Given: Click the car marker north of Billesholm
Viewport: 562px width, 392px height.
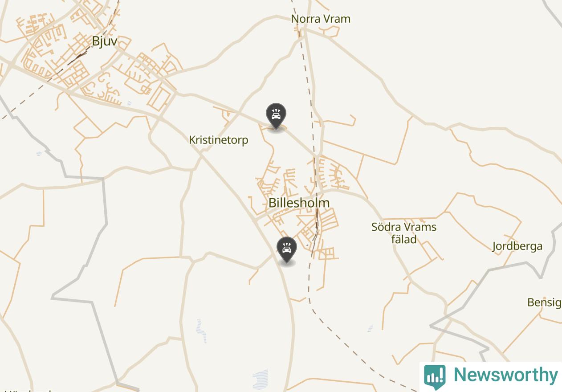Looking at the screenshot, I should tap(276, 117).
